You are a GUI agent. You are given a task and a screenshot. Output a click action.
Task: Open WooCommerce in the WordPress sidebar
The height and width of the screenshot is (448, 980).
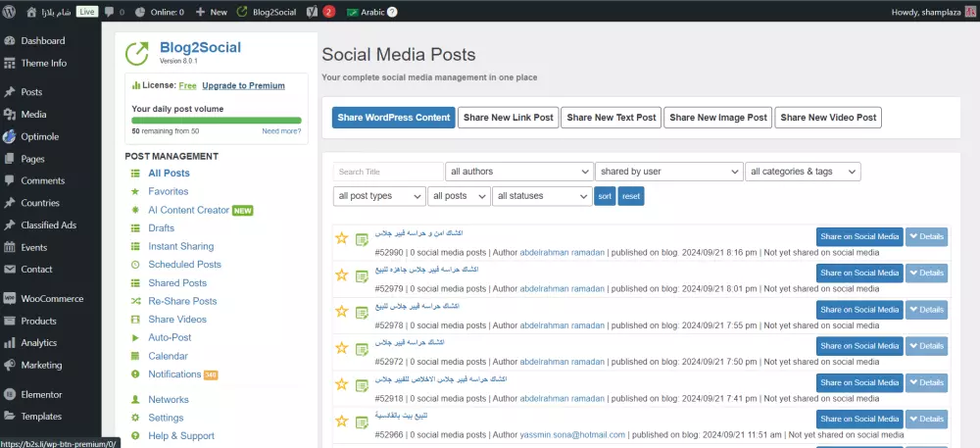pyautogui.click(x=51, y=299)
